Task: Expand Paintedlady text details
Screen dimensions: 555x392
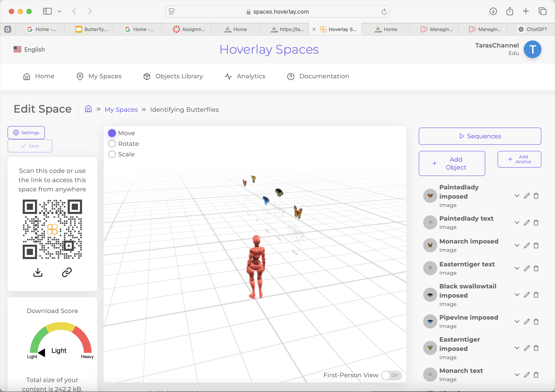Action: (517, 223)
